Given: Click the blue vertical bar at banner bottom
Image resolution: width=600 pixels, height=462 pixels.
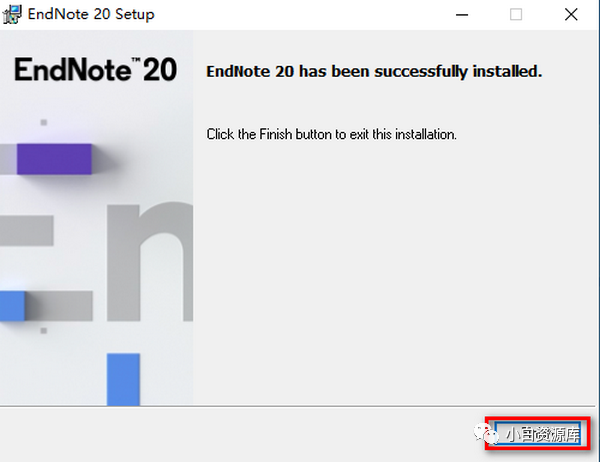Looking at the screenshot, I should pyautogui.click(x=123, y=379).
